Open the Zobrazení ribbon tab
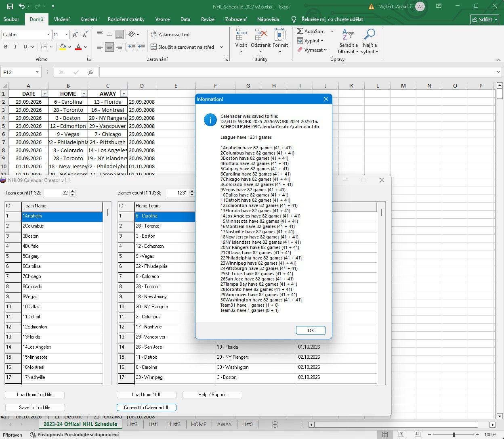This screenshot has height=439, width=504. tap(236, 19)
